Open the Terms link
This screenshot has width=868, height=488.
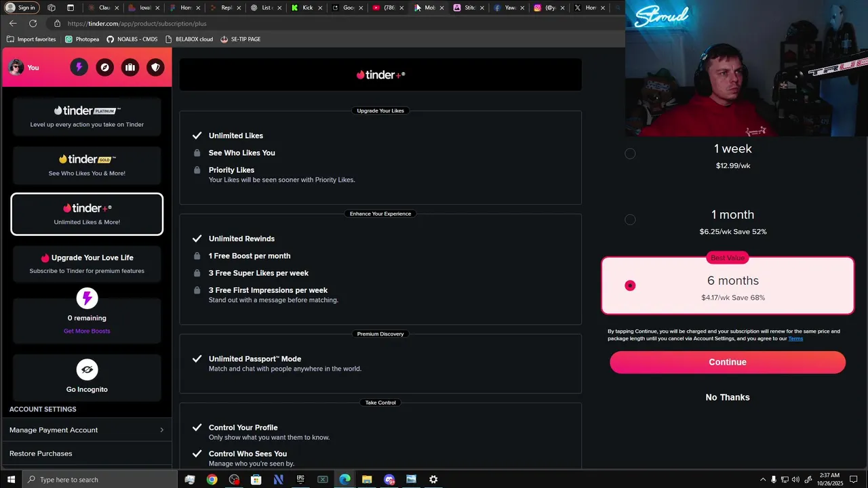pos(795,339)
